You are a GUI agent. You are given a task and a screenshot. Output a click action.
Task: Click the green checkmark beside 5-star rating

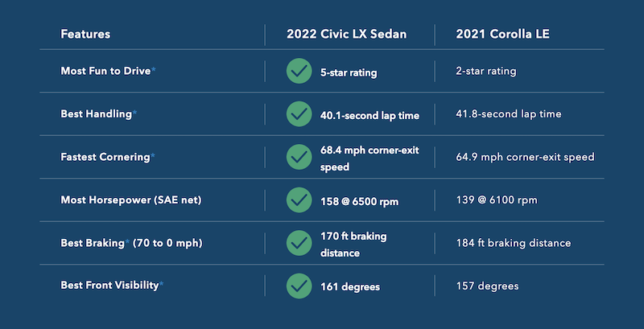click(299, 71)
